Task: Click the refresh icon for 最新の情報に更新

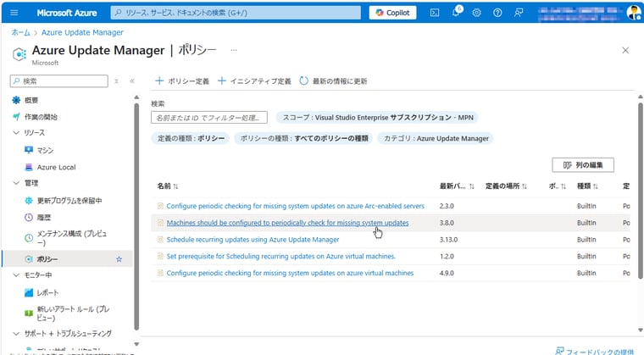Action: pyautogui.click(x=303, y=81)
